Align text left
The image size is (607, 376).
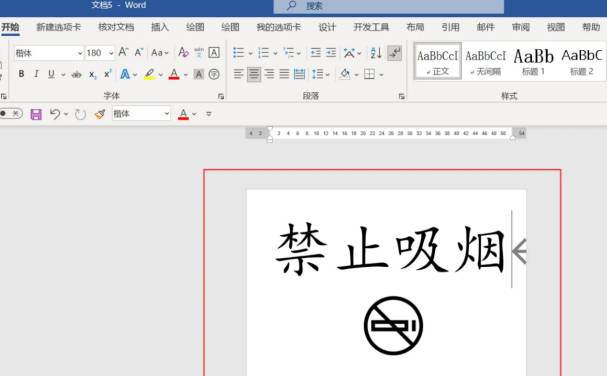238,74
